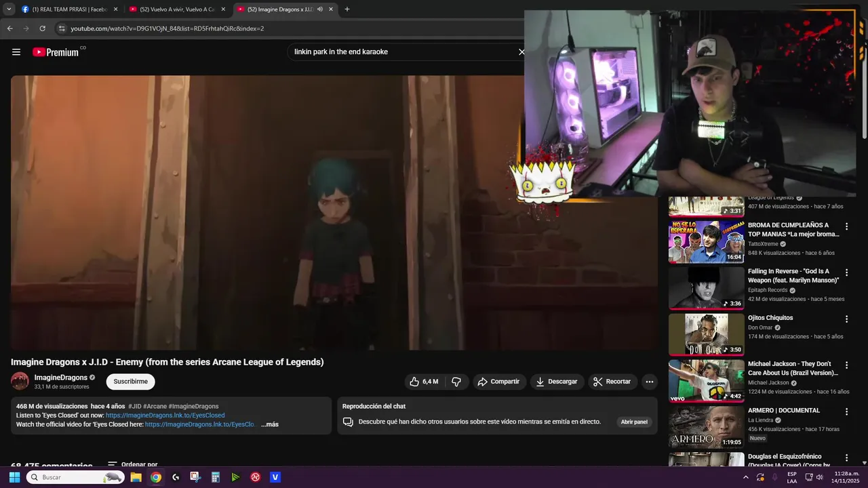
Task: Open 'Ojitos Chiquitos' title link
Action: [770, 318]
